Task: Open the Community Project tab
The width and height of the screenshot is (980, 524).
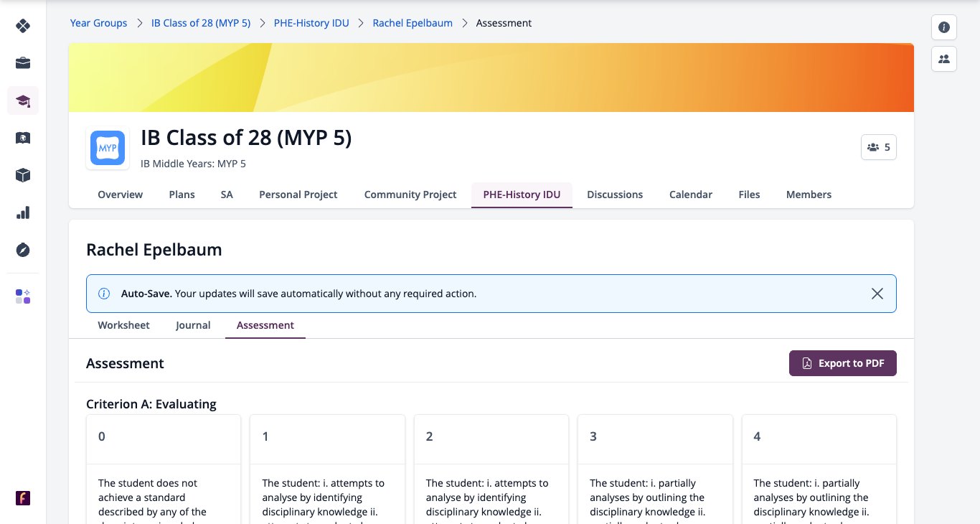Action: tap(410, 195)
